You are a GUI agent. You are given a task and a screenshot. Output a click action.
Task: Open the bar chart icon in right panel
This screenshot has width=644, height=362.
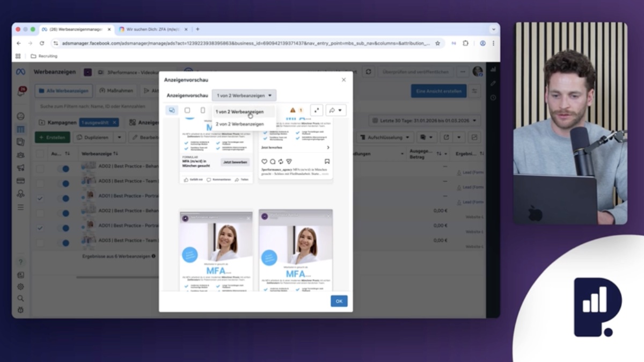pyautogui.click(x=493, y=69)
